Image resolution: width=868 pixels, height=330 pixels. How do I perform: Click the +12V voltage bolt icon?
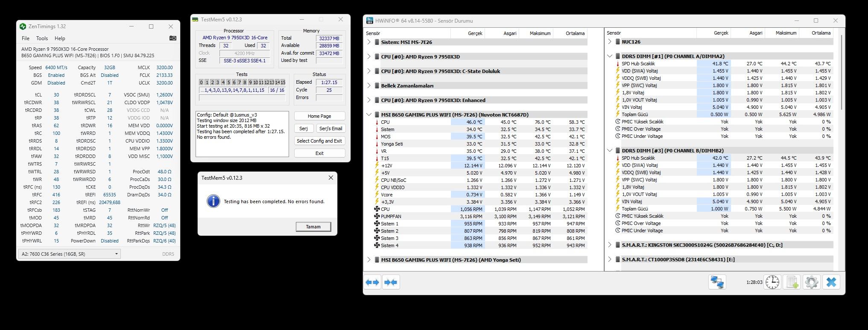pos(377,166)
